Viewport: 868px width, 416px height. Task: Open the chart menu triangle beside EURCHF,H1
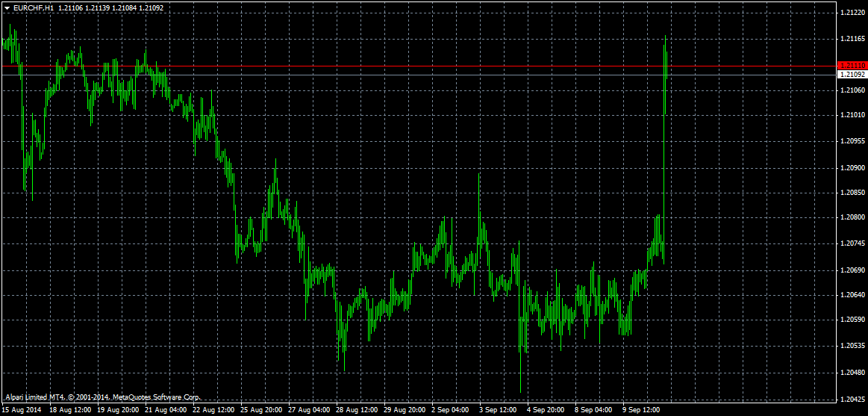pyautogui.click(x=7, y=7)
